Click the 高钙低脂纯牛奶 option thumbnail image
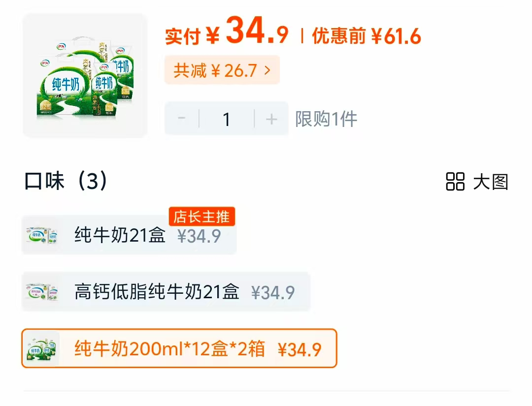 (41, 292)
